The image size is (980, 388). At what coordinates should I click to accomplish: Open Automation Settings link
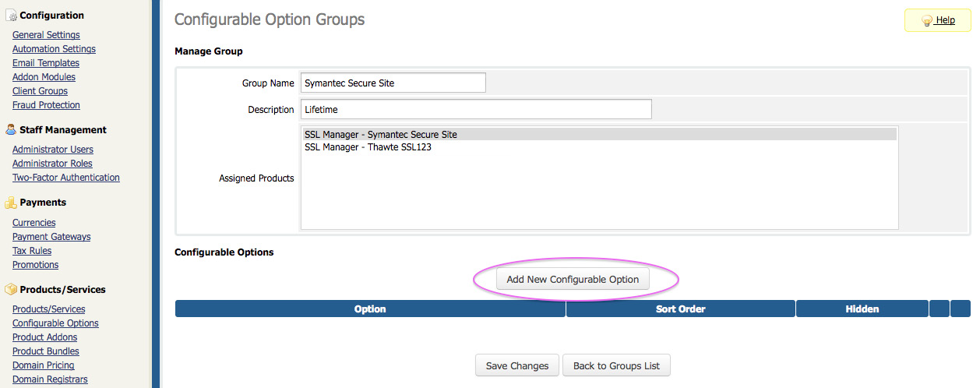tap(54, 49)
